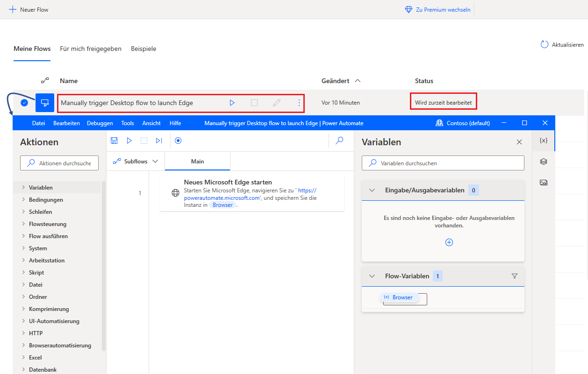Select the Main subflow tab
Viewport: 588px width, 374px height.
(x=198, y=162)
